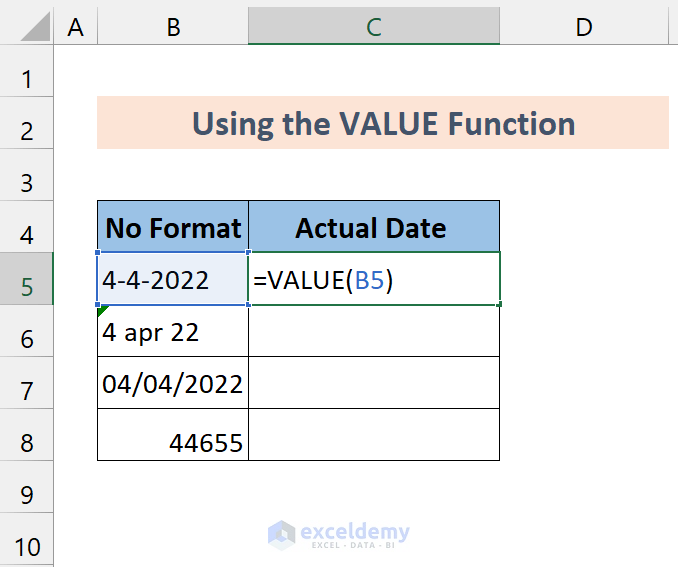Click cell B7 with 04/04/2022
The height and width of the screenshot is (567, 678).
(x=173, y=383)
